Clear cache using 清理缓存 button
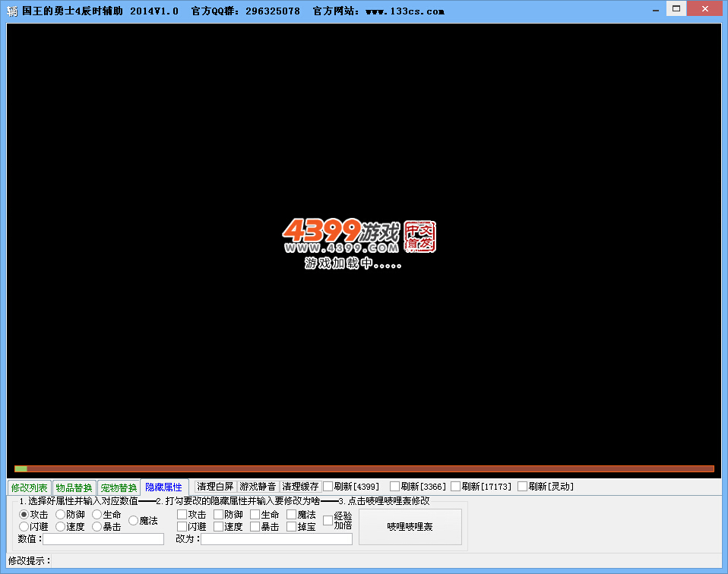728x574 pixels. tap(300, 486)
